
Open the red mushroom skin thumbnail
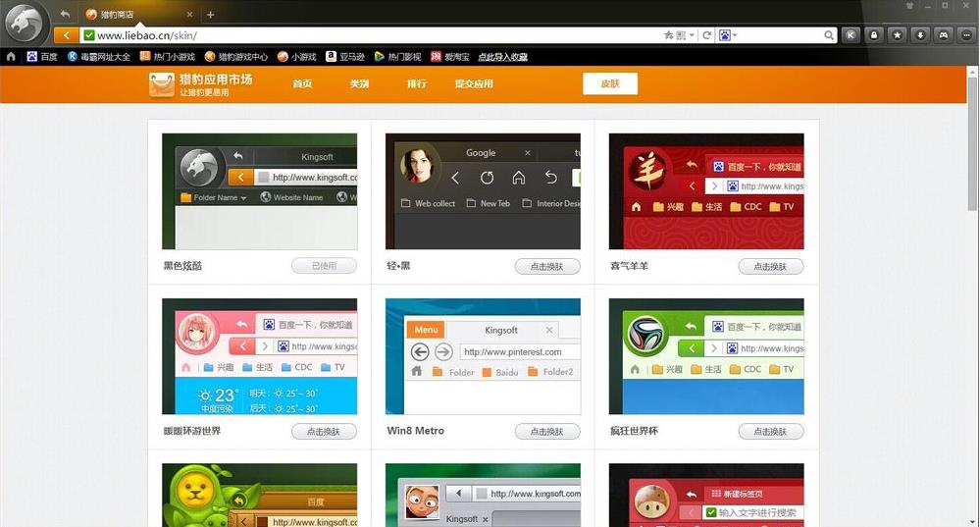click(x=706, y=496)
